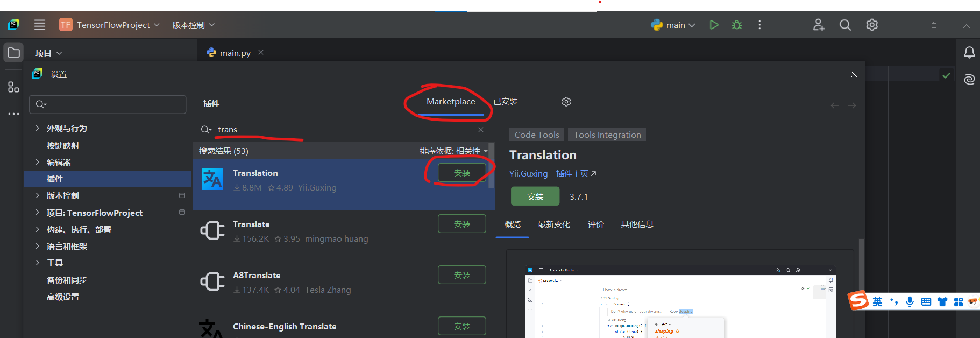The image size is (980, 338).
Task: Click the Code Tools tag
Action: click(537, 135)
